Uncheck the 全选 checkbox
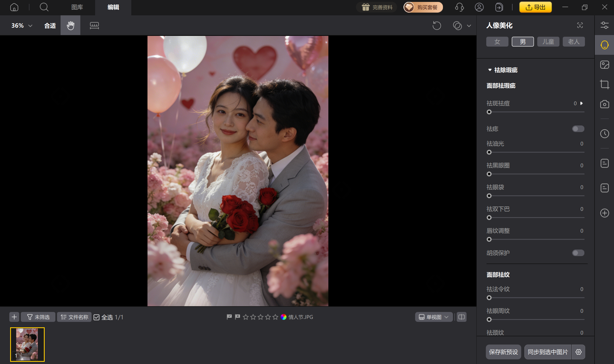 pos(96,317)
